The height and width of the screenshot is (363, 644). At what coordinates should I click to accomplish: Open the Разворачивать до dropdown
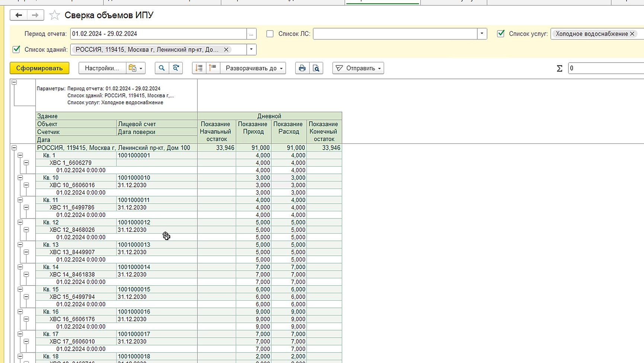coord(253,68)
